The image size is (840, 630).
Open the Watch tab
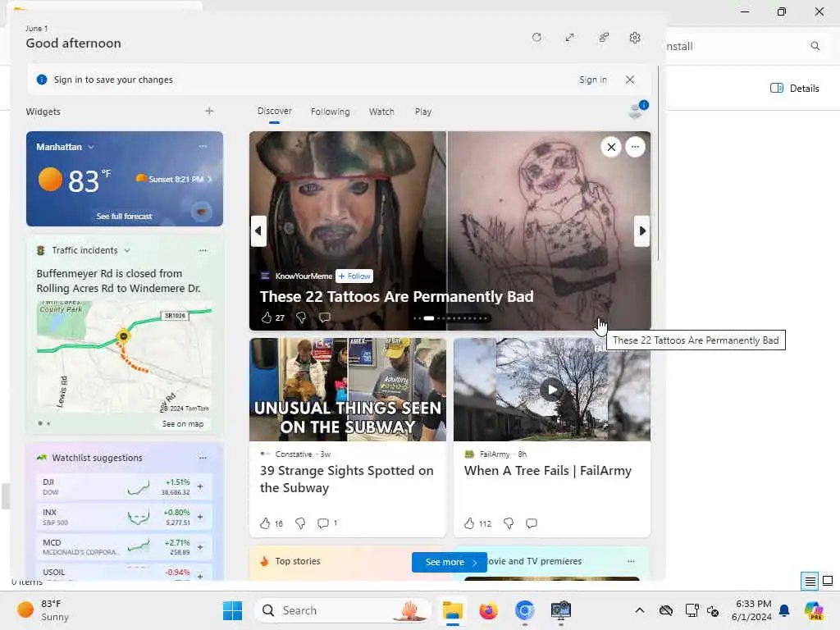381,112
